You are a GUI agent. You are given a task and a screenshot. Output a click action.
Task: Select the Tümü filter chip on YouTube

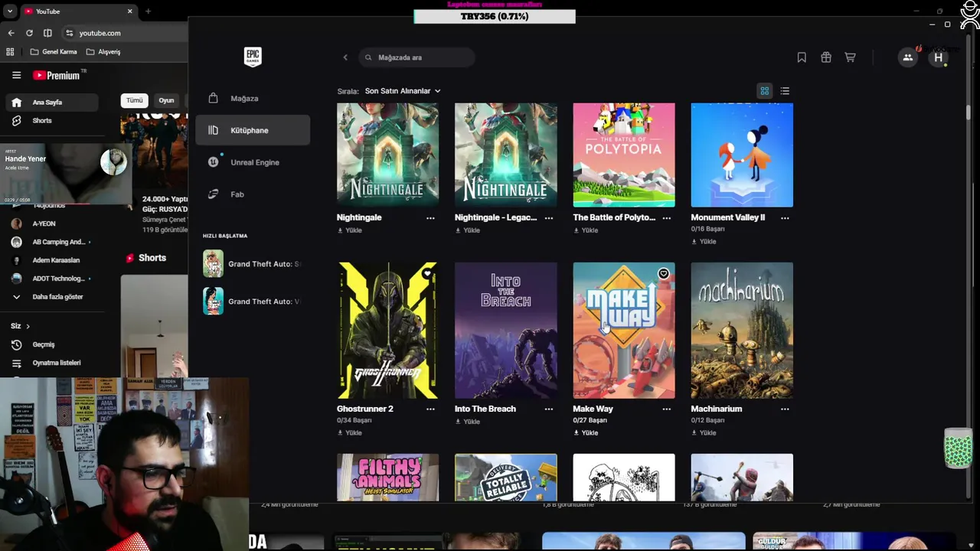135,100
